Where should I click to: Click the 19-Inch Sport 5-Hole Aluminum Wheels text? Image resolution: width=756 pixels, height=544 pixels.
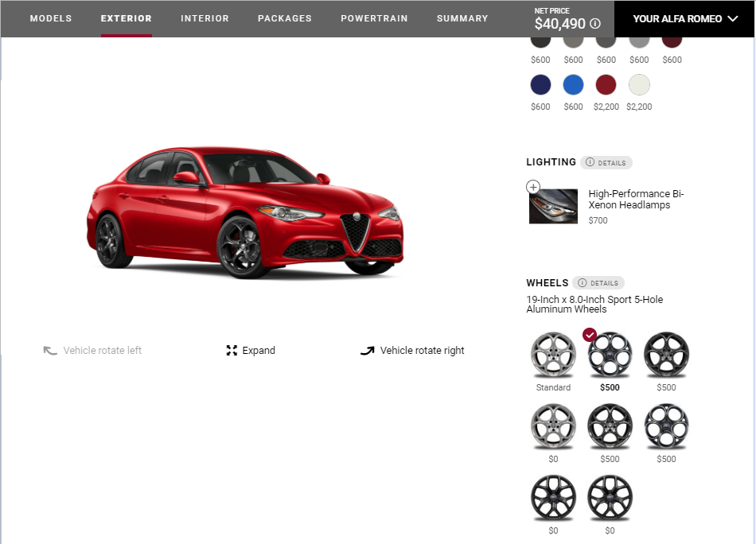(x=594, y=304)
